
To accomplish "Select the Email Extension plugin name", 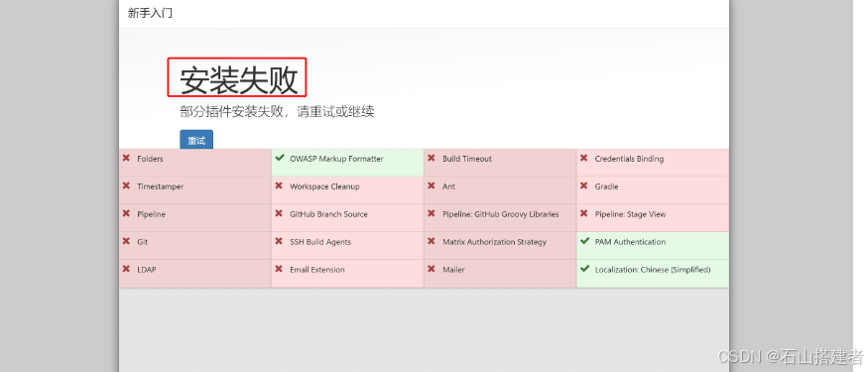I will coord(317,270).
